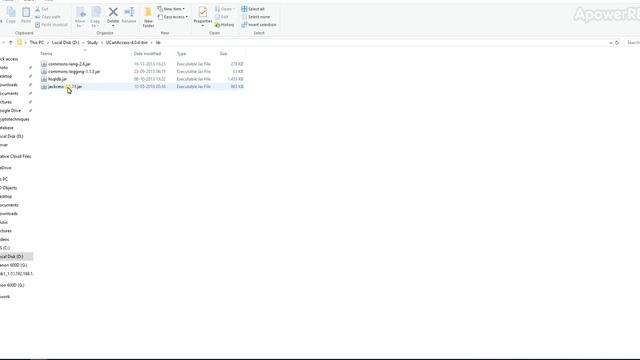Open Videos folder in navigation pane
The image size is (640, 360).
click(4, 240)
